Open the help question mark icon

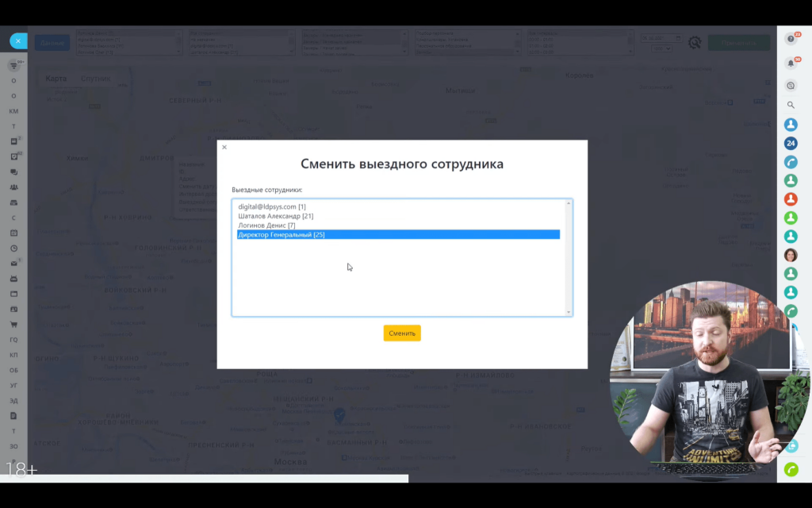[x=791, y=39]
